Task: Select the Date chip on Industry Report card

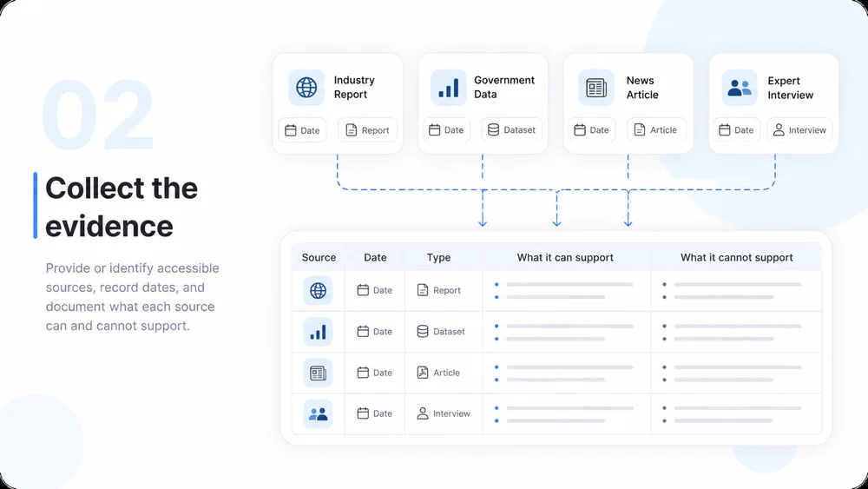Action: (302, 130)
